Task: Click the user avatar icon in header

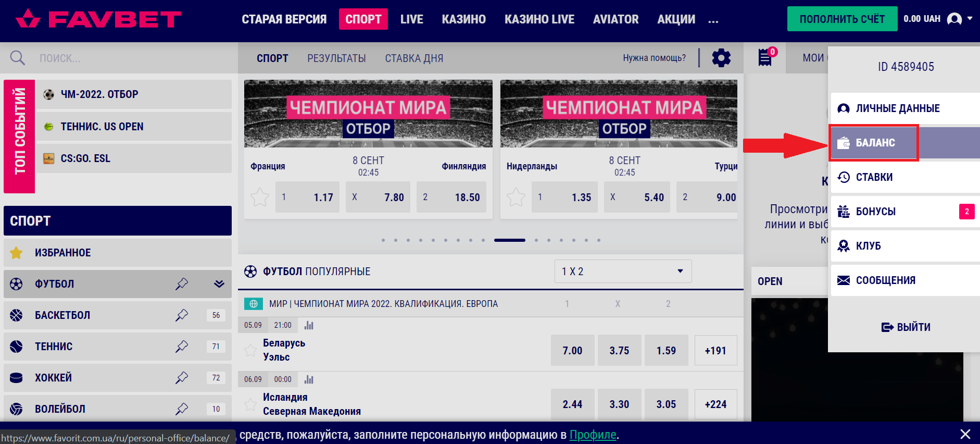Action: [954, 19]
